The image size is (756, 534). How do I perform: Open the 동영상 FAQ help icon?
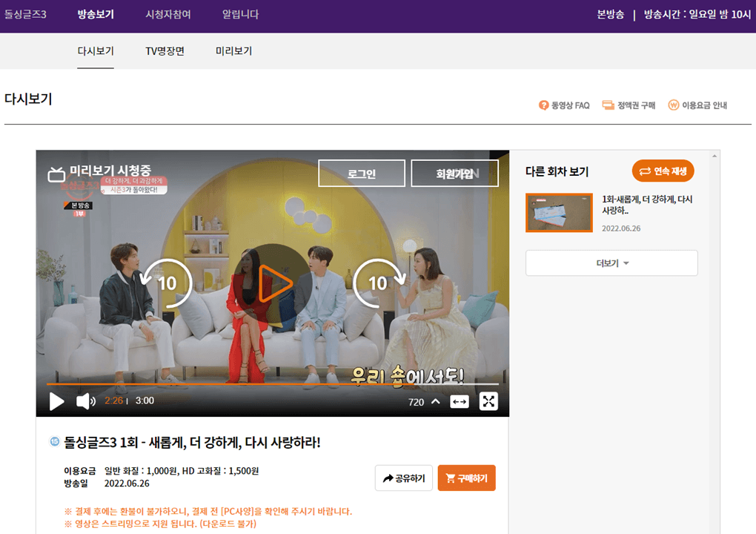coord(563,105)
